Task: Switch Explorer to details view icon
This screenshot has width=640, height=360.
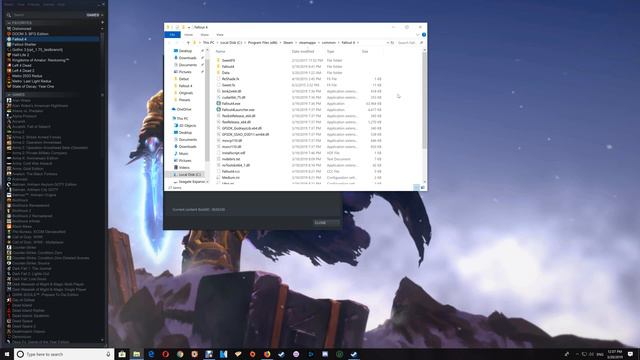Action: click(x=416, y=187)
